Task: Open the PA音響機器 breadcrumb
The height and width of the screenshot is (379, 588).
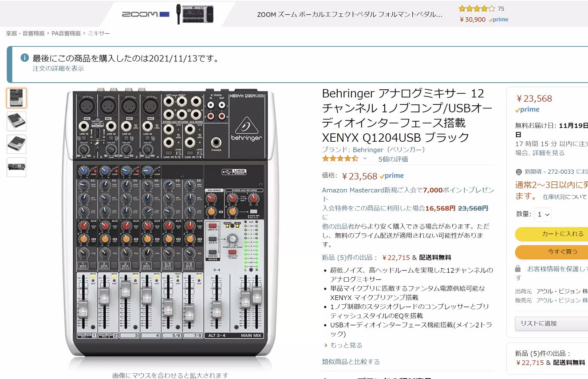Action: [x=66, y=33]
